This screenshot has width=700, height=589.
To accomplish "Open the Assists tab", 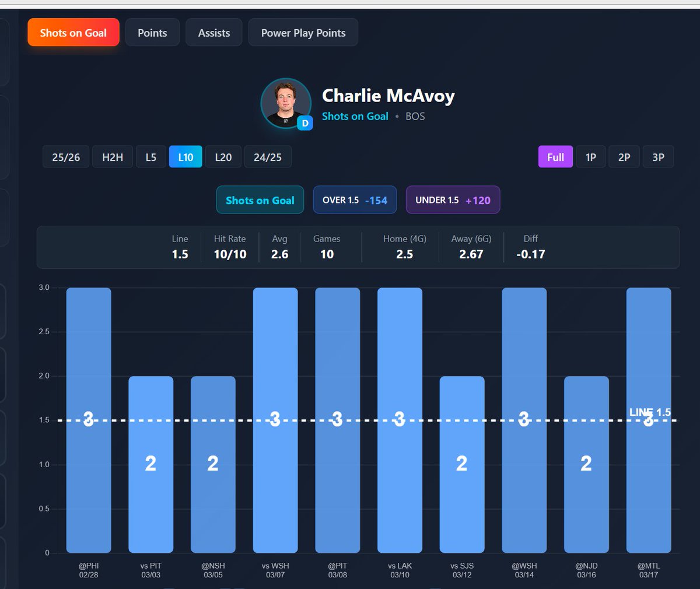I will click(x=213, y=32).
